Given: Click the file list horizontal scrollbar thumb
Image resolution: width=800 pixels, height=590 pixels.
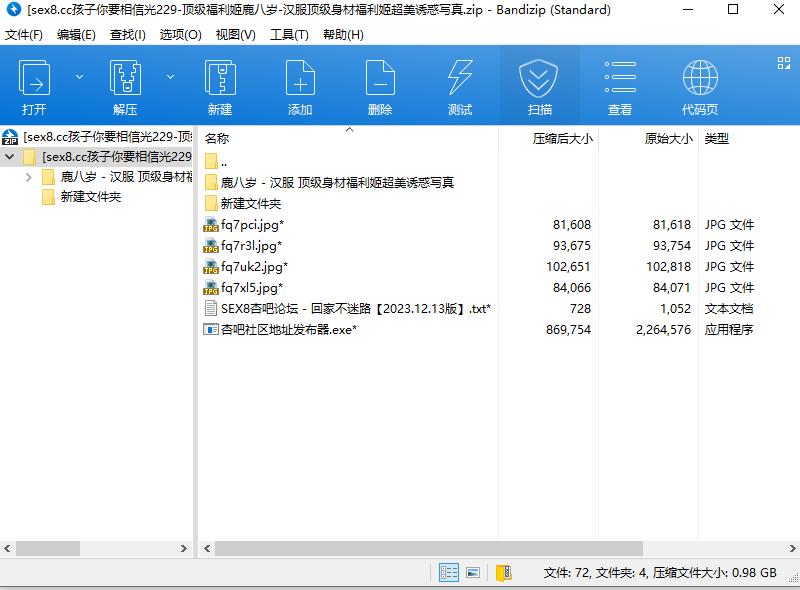Looking at the screenshot, I should (429, 549).
